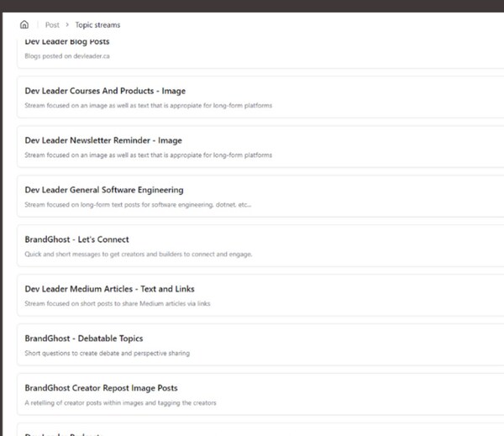
Task: Open Dev Leader Medium Articles - Text and Links
Action: pyautogui.click(x=109, y=289)
